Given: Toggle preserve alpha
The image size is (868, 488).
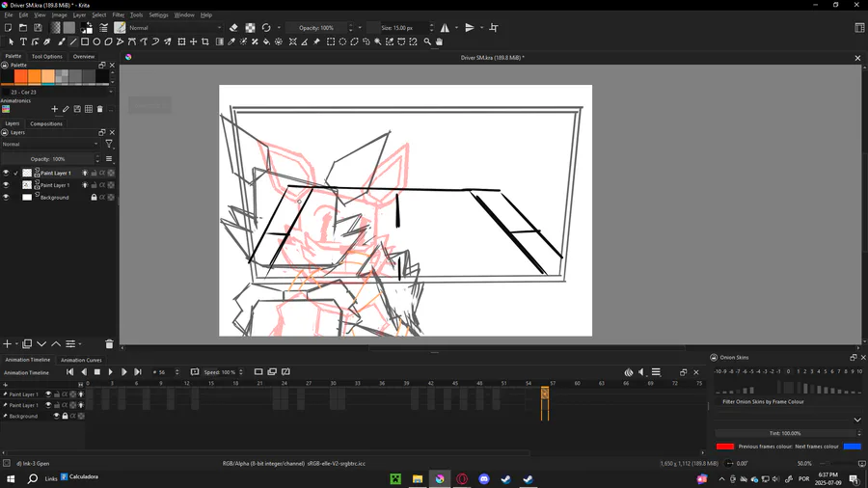Looking at the screenshot, I should coord(250,28).
